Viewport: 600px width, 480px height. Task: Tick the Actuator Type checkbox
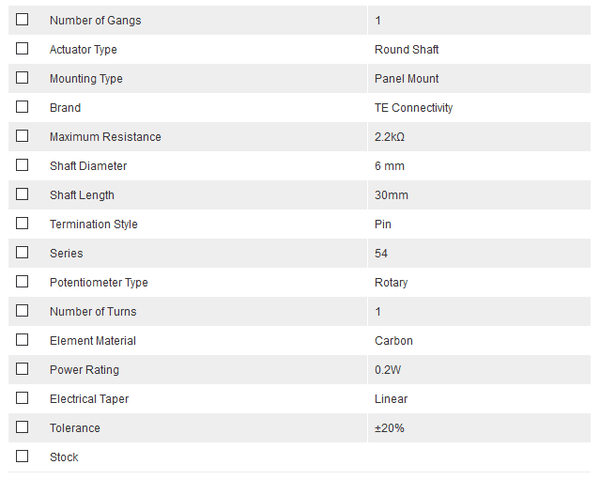(22, 49)
